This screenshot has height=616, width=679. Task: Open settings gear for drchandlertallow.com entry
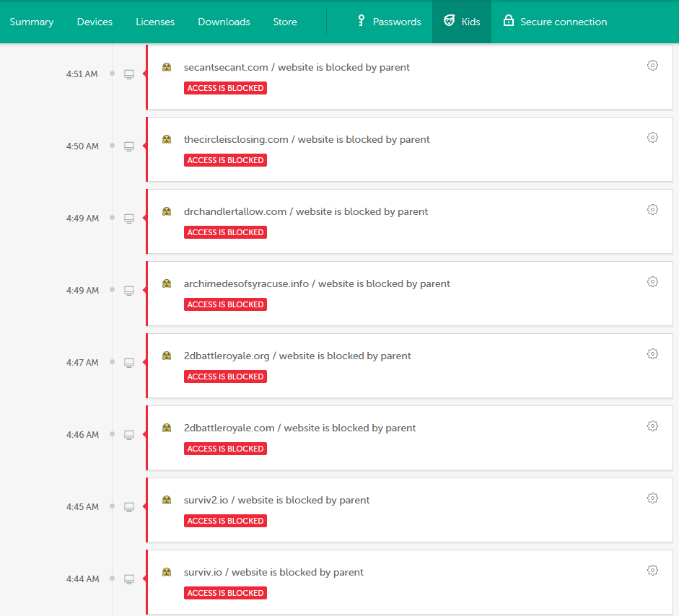(x=652, y=210)
